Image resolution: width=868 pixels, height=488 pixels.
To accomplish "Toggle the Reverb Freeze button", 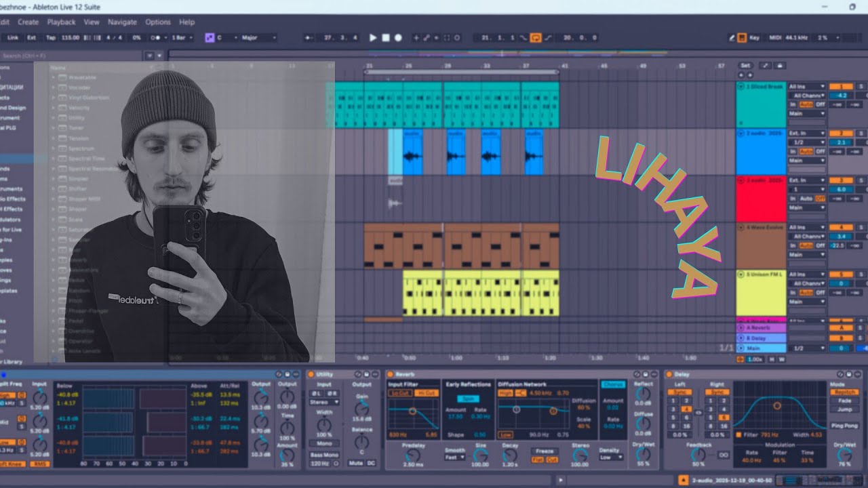I will click(544, 451).
